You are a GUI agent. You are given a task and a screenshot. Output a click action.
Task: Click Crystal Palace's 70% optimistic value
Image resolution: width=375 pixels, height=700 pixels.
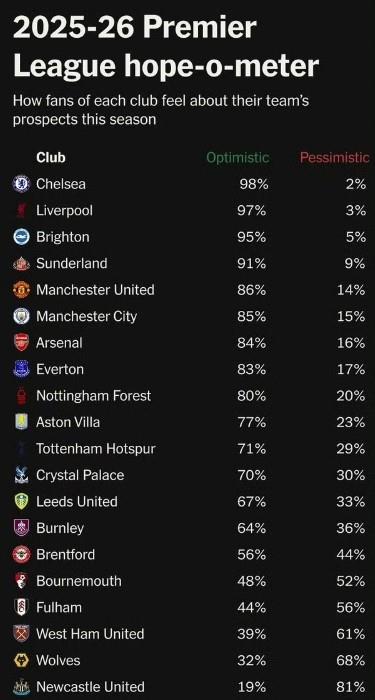252,475
